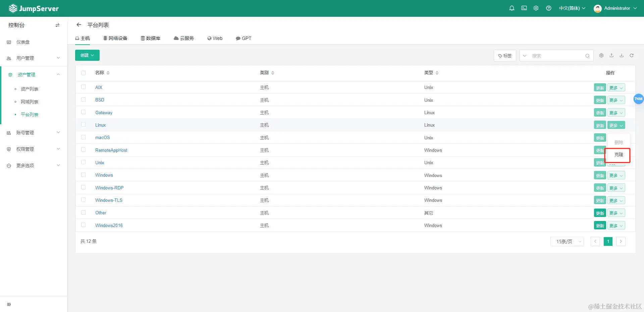The width and height of the screenshot is (644, 312).
Task: Toggle the console view switch icon
Action: pyautogui.click(x=57, y=25)
